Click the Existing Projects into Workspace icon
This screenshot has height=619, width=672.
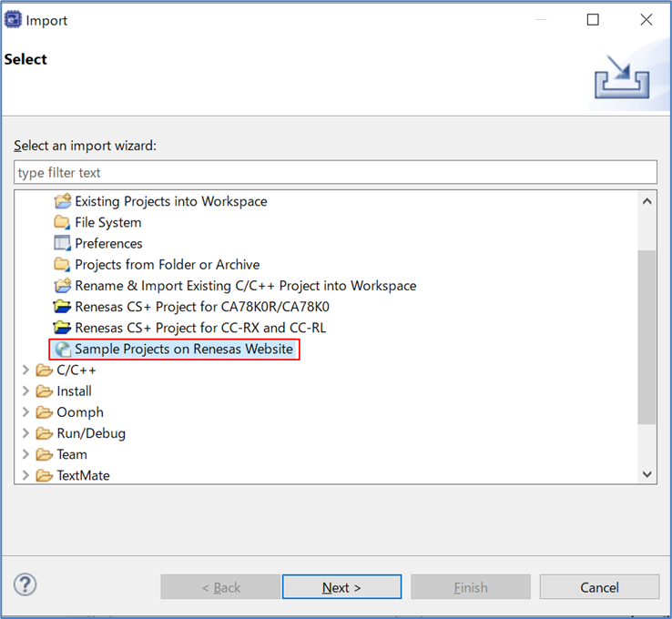click(x=63, y=201)
